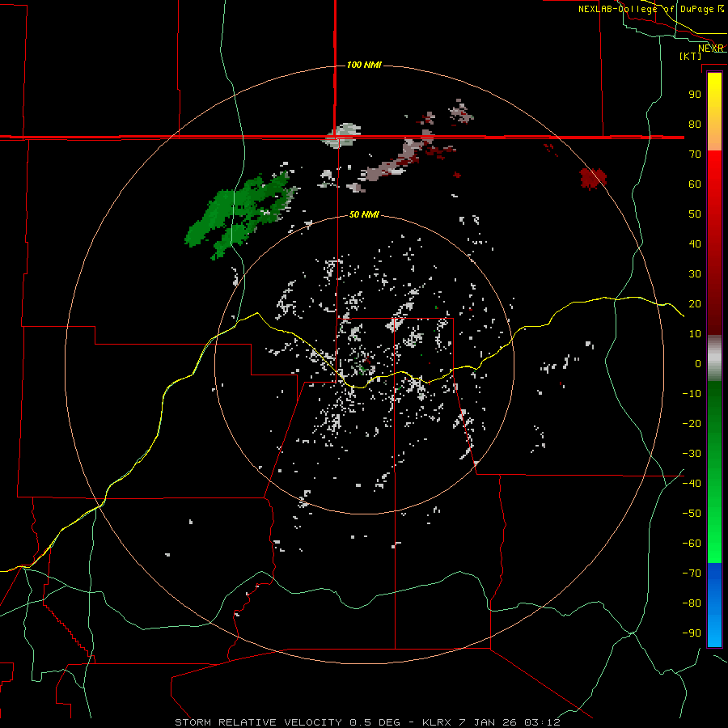This screenshot has width=728, height=728.
Task: Select the 0 knot scale label
Action: [698, 363]
